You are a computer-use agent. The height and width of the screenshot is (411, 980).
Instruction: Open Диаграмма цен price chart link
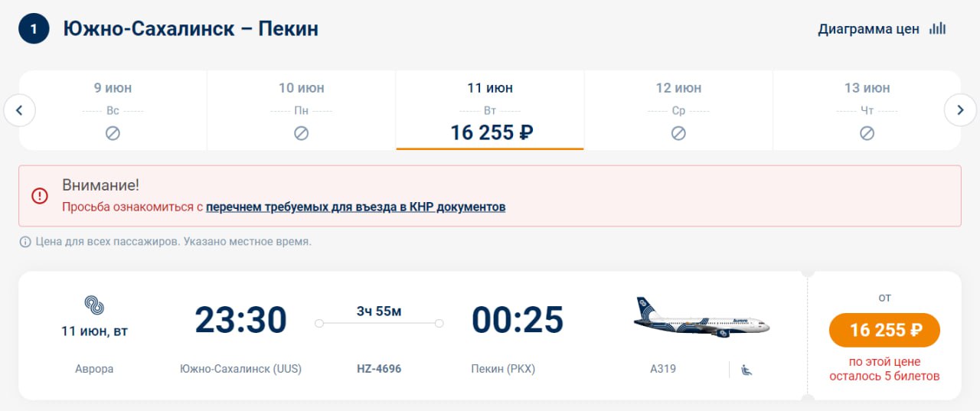868,30
